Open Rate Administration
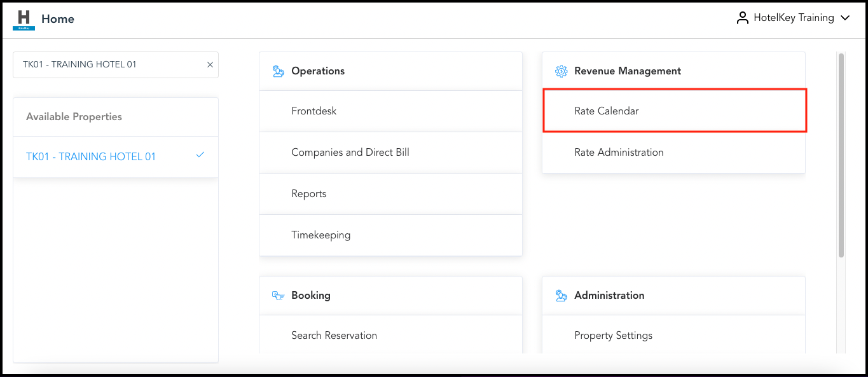The width and height of the screenshot is (868, 377). 618,153
